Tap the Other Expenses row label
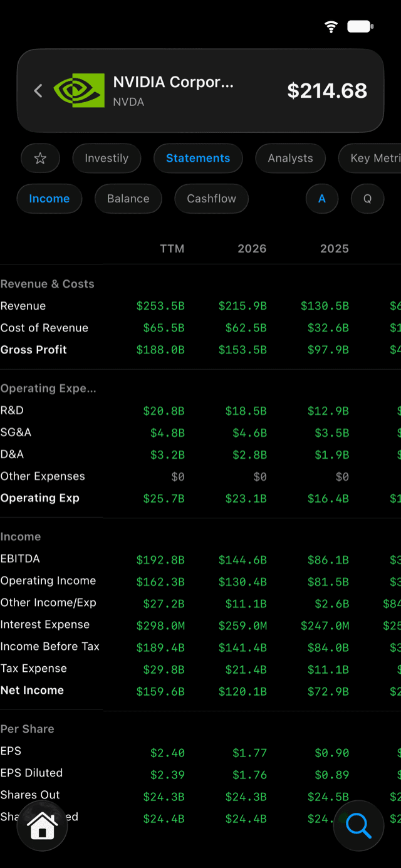401x868 pixels. coord(43,476)
